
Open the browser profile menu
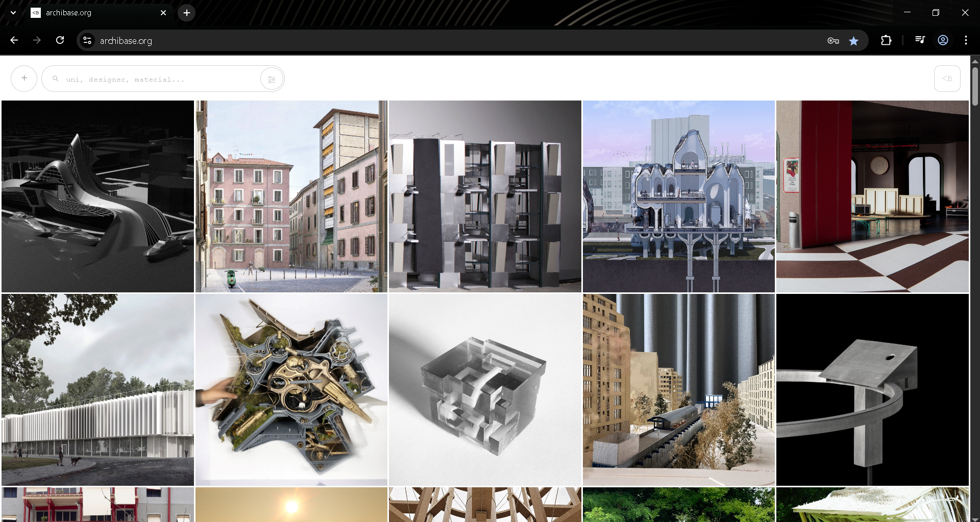943,40
